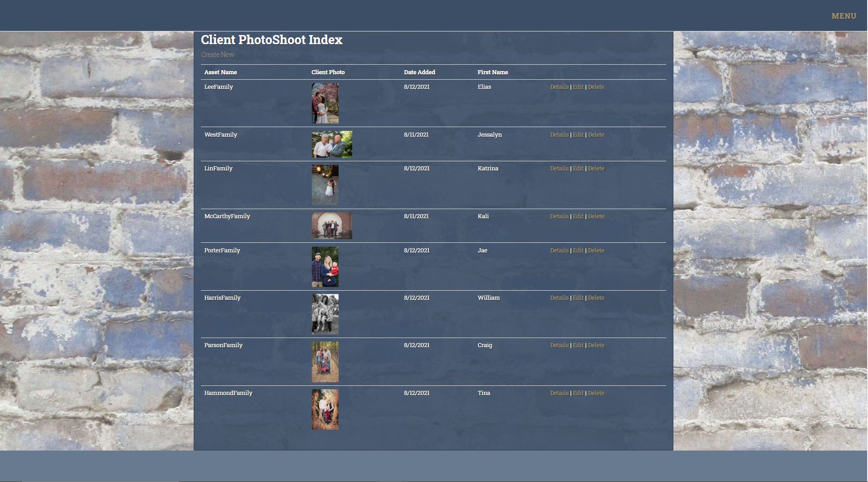Open Details for HarrisFamily
Viewport: 868px width, 482px height.
point(559,297)
